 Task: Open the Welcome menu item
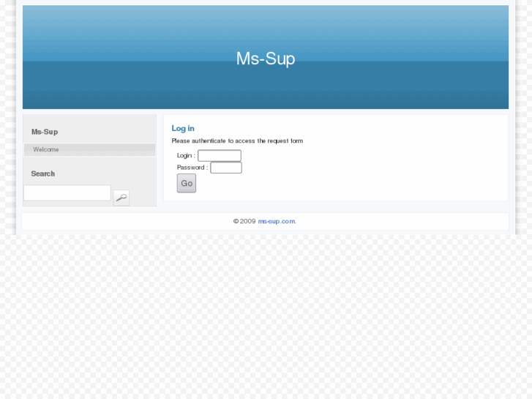[89, 150]
